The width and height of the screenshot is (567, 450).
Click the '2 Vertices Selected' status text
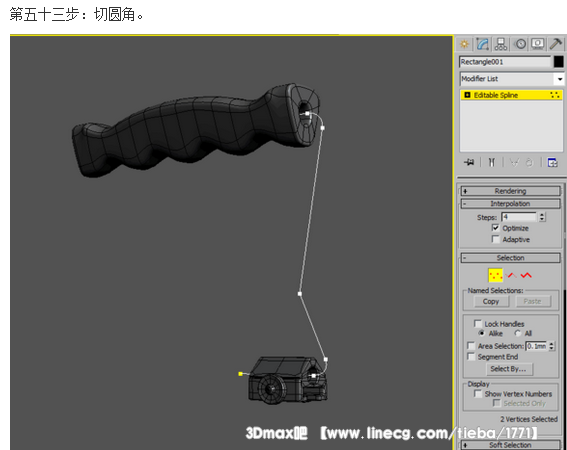click(529, 419)
